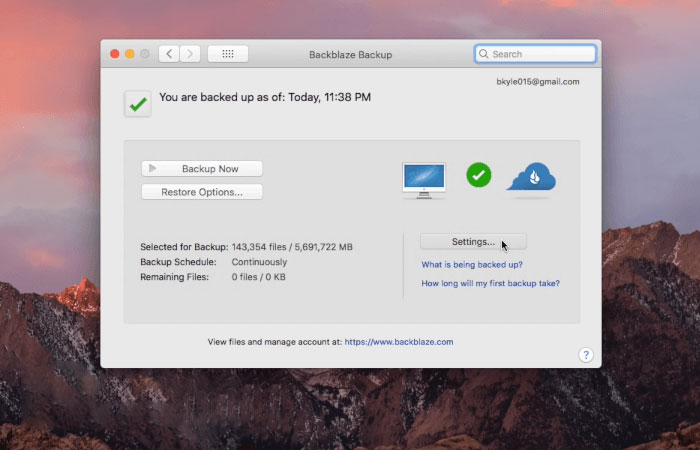700x450 pixels.
Task: Select 'Selected for Backup:' label
Action: click(184, 247)
